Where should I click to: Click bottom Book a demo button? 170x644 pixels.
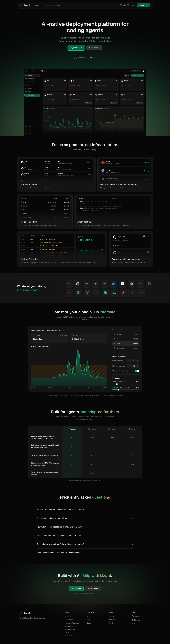(x=93, y=588)
